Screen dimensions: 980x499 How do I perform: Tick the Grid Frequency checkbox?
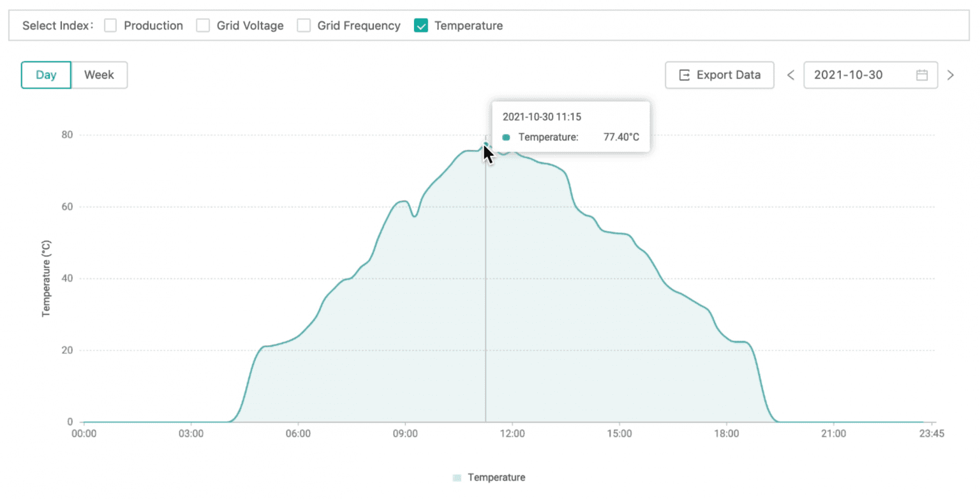point(304,26)
